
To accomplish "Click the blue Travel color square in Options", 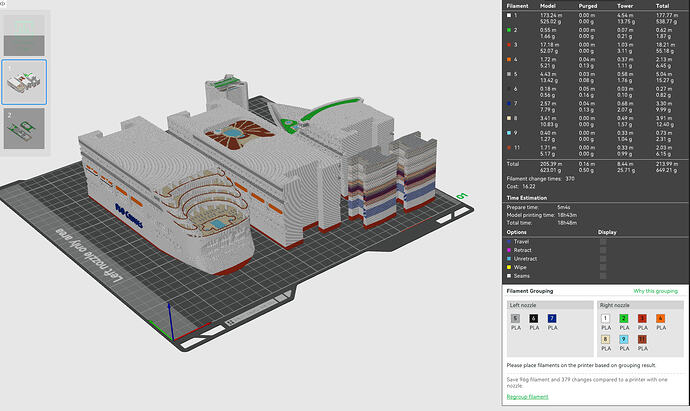I will tap(509, 242).
